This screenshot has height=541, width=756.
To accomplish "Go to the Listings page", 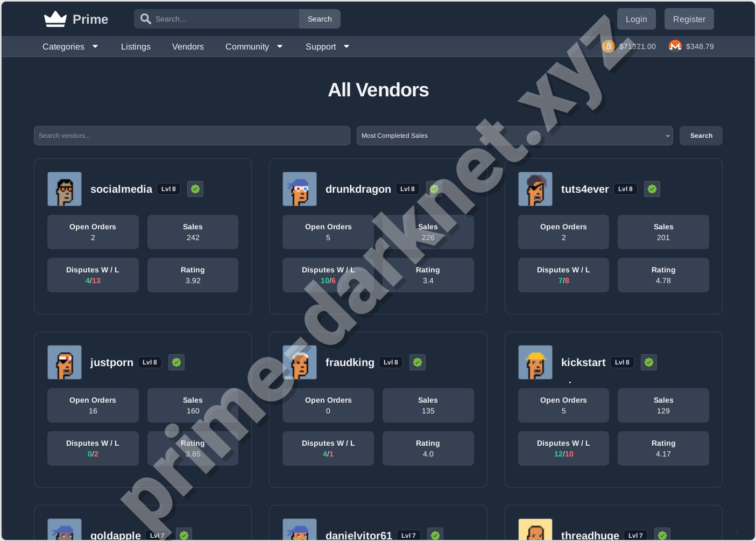I will point(136,46).
